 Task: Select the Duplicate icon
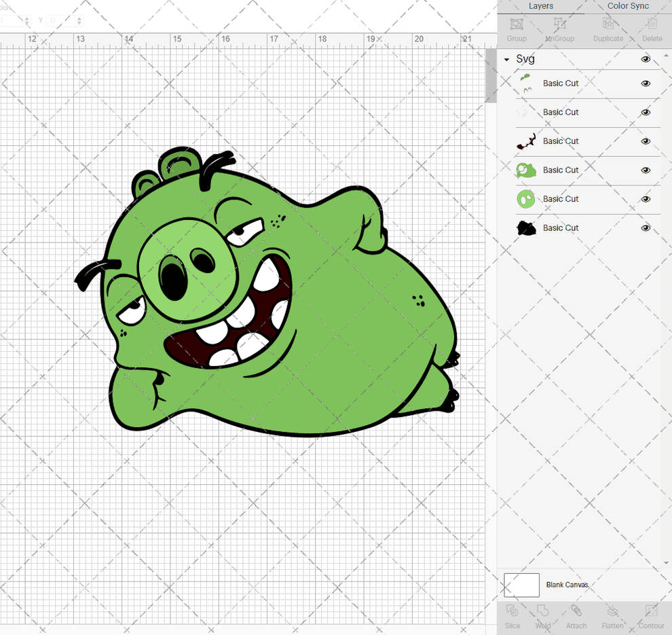(x=608, y=28)
